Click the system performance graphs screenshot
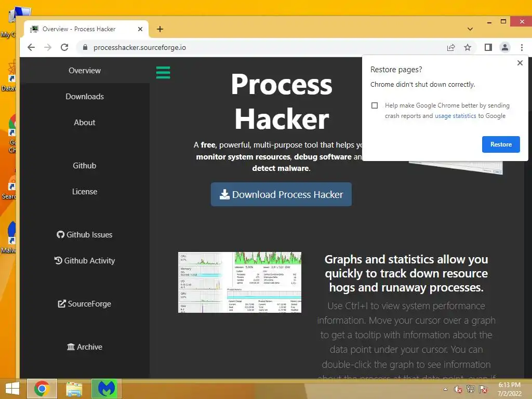Image resolution: width=532 pixels, height=399 pixels. (240, 282)
